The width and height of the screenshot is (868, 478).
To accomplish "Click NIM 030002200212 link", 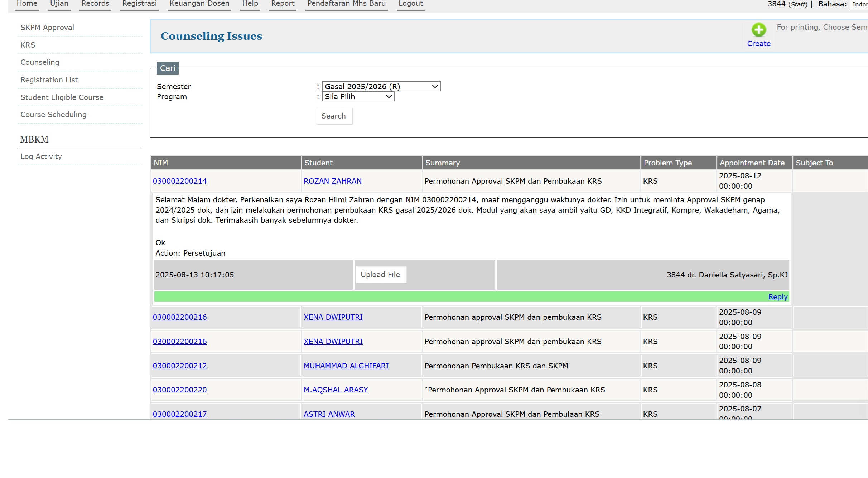I will tap(180, 366).
